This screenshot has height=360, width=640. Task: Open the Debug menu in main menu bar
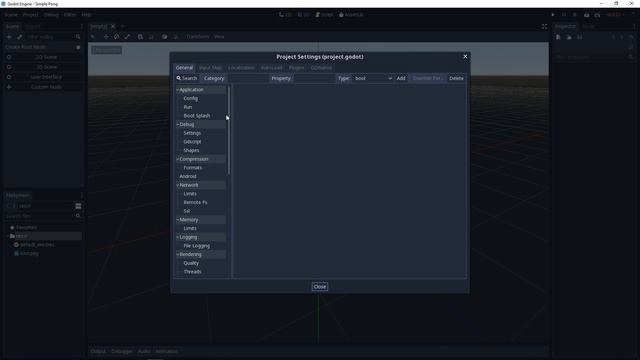(51, 15)
